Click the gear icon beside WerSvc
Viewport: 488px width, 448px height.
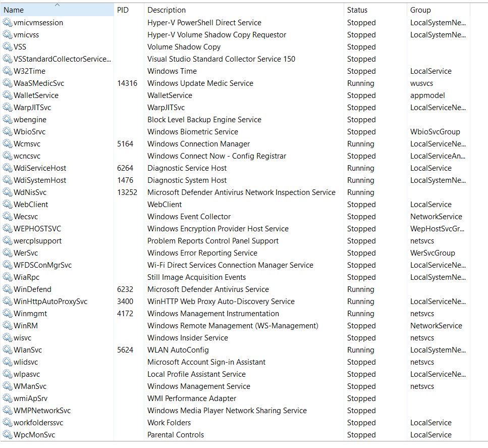tap(8, 253)
